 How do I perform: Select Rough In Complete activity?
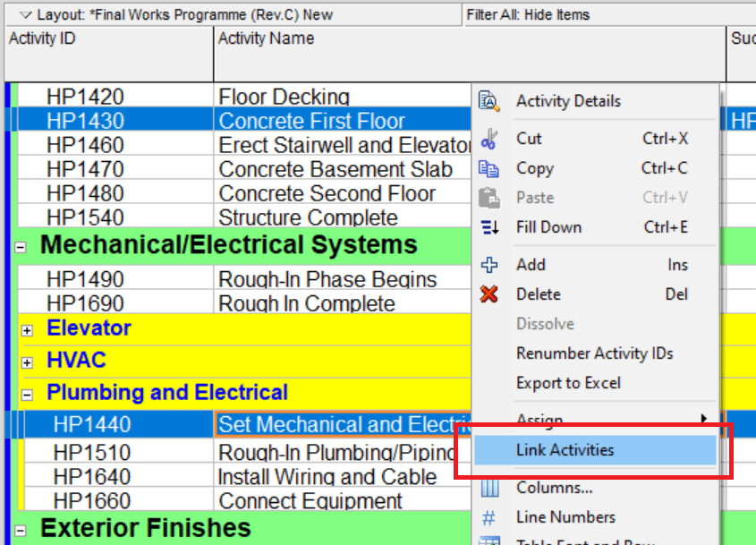307,302
